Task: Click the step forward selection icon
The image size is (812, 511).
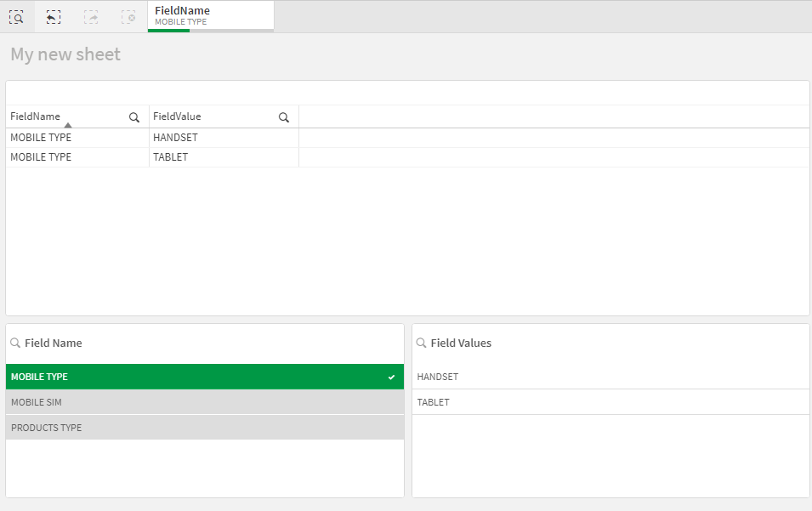Action: pos(91,17)
